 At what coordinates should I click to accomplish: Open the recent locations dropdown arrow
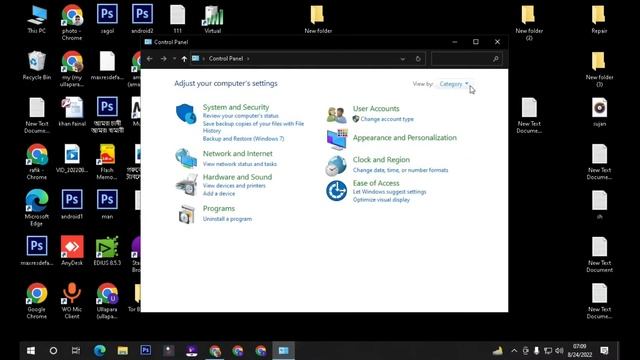tap(174, 59)
